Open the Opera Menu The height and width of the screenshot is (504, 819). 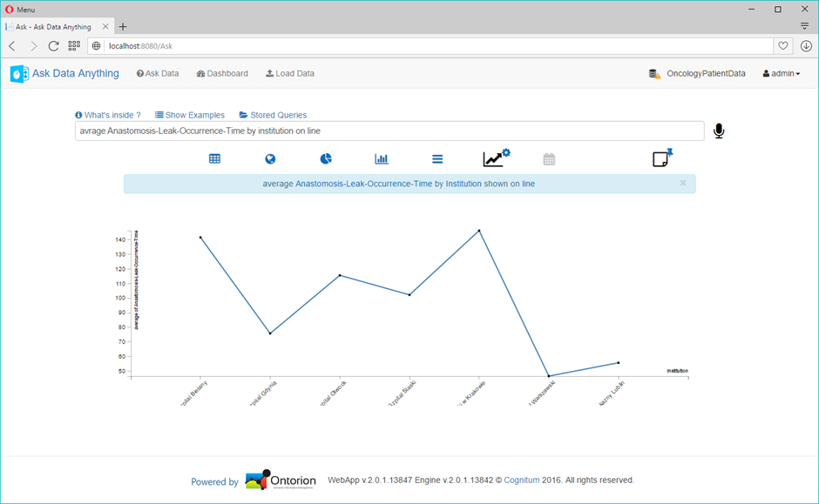[x=19, y=9]
